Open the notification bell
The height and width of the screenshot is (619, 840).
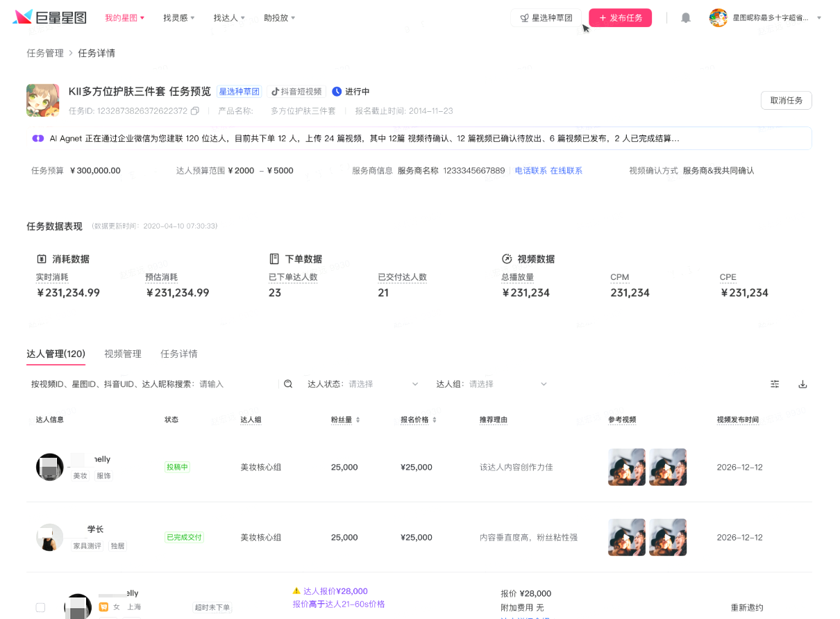(x=686, y=17)
